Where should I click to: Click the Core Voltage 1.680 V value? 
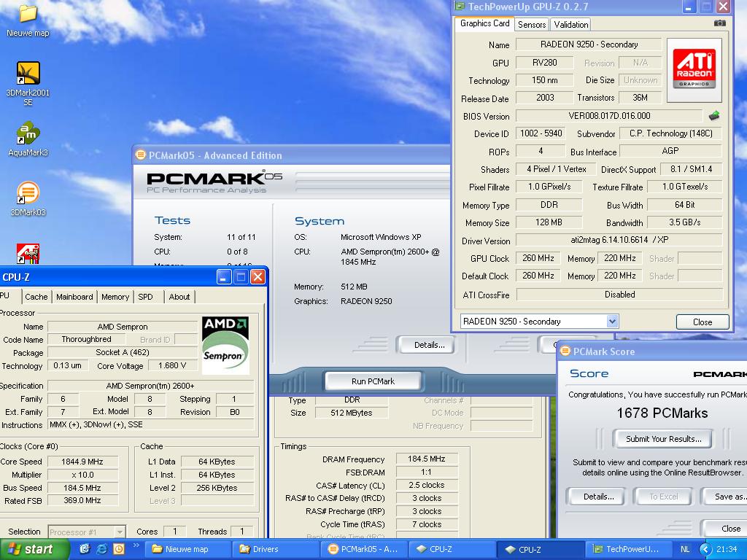172,366
